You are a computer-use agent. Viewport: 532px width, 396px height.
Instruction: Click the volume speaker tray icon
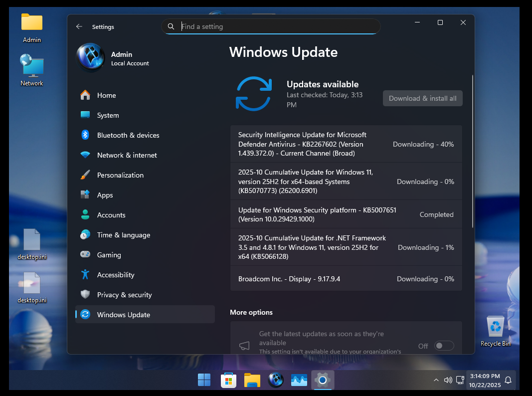pyautogui.click(x=448, y=380)
